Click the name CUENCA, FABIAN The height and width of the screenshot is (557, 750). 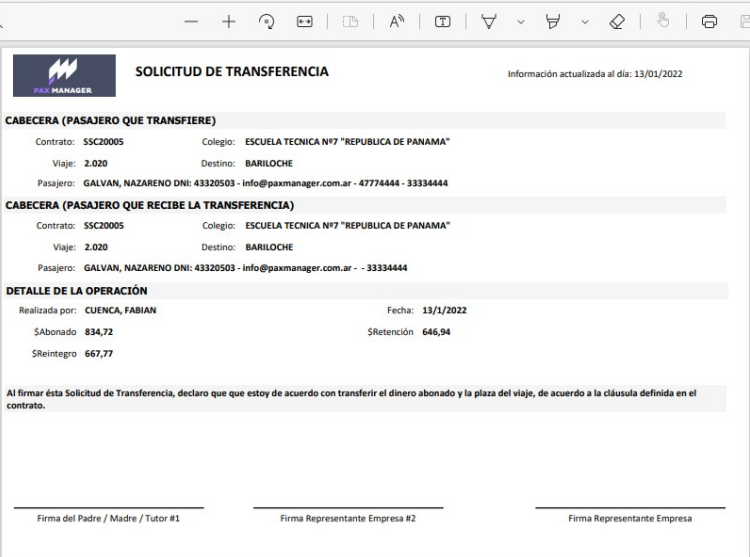[x=121, y=310]
